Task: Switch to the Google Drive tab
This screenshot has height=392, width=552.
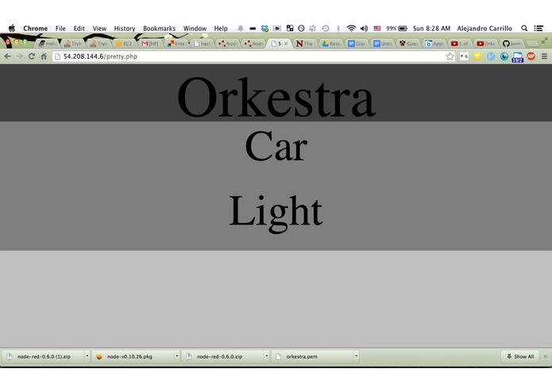Action: [331, 44]
